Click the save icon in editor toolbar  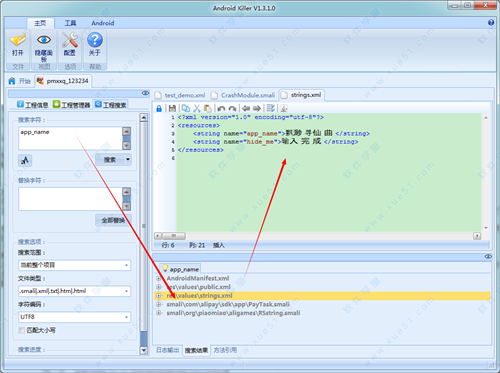click(x=172, y=108)
